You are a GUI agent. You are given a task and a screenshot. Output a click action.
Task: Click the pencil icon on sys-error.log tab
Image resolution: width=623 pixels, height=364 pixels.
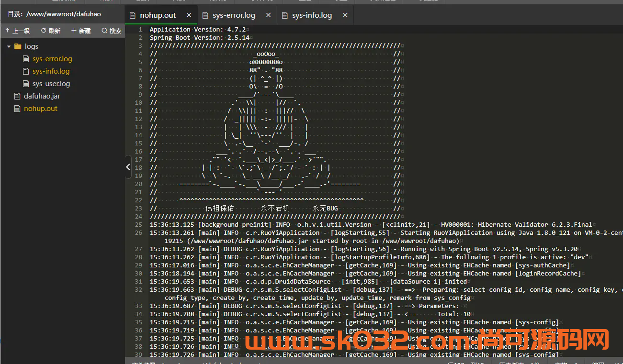click(x=205, y=15)
